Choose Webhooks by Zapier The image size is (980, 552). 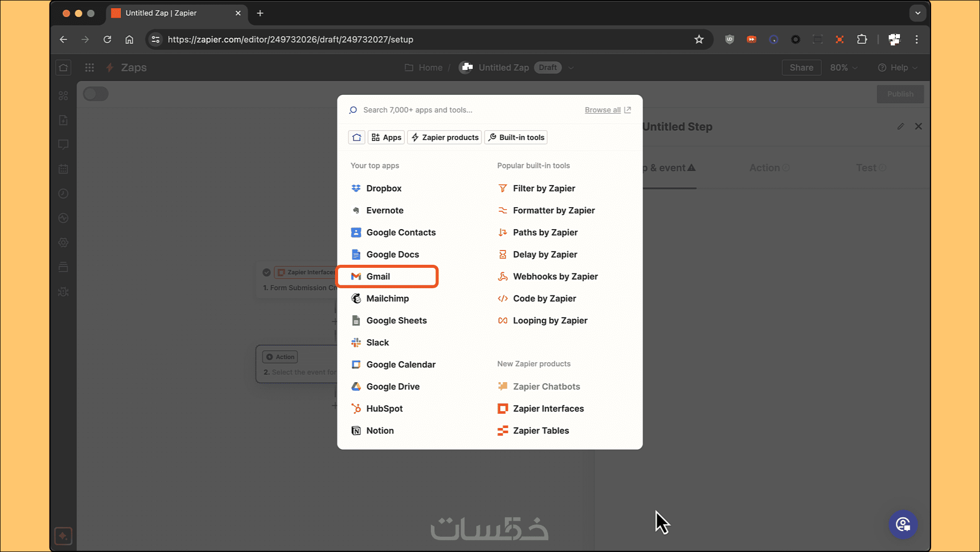(555, 277)
